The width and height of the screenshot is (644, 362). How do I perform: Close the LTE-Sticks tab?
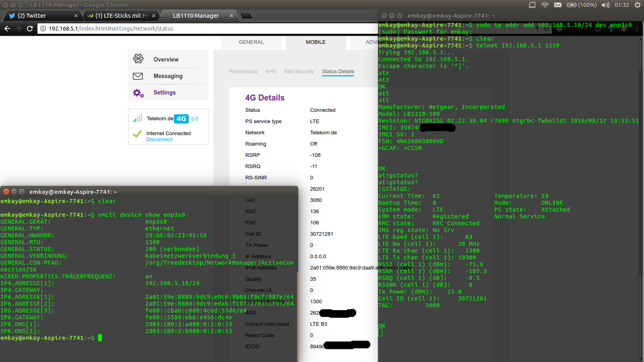[154, 16]
